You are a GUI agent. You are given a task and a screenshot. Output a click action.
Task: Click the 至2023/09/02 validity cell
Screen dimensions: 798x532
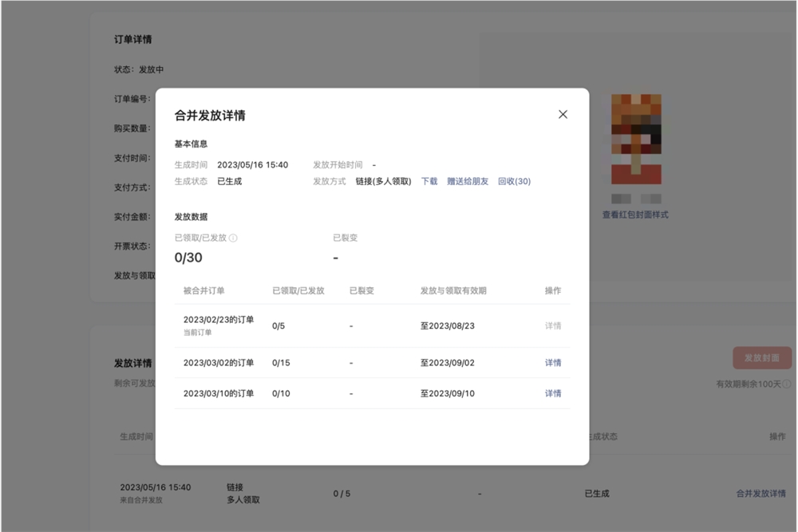[x=448, y=363]
